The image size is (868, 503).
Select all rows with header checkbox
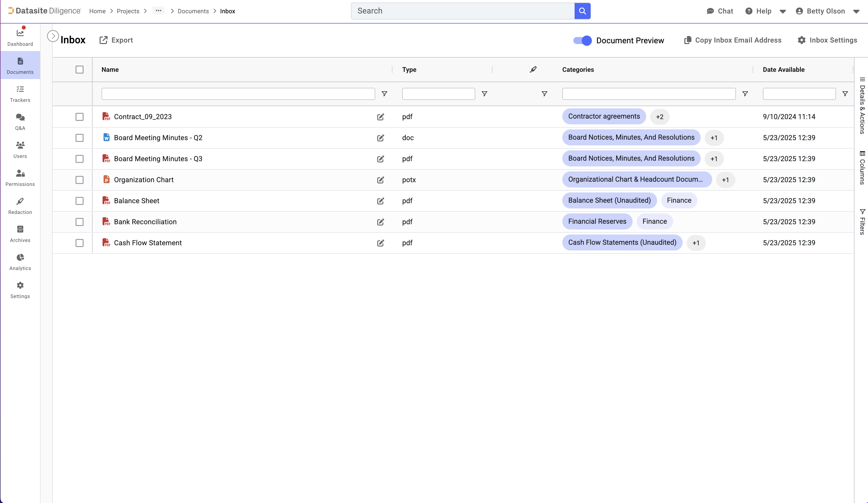80,70
